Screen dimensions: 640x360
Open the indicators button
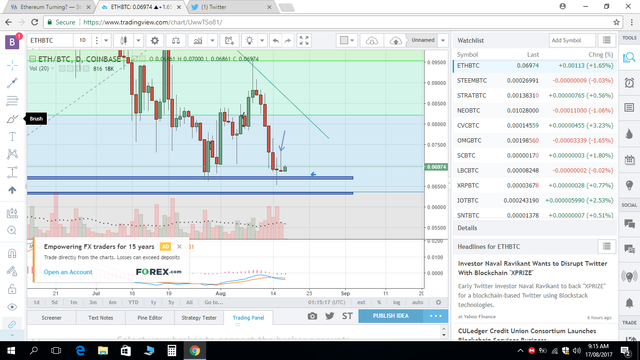[x=198, y=40]
